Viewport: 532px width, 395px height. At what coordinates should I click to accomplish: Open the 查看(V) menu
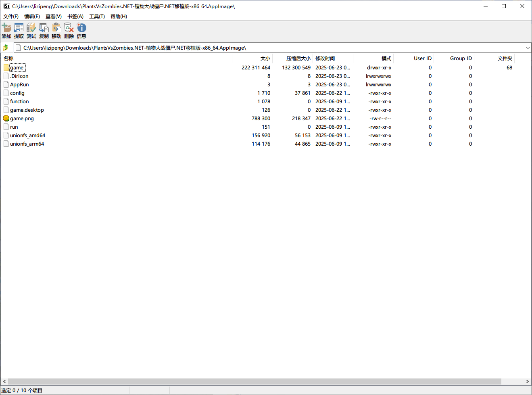tap(54, 17)
